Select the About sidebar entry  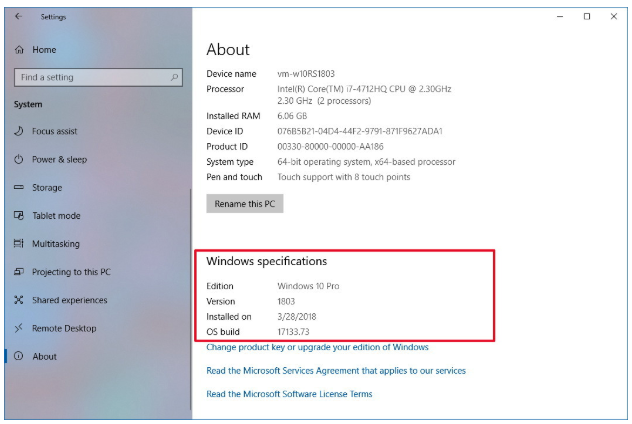click(x=45, y=357)
